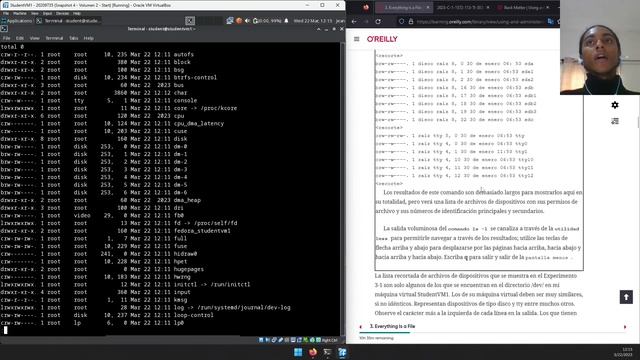Click the 'autofs' entry in terminal listing

tap(183, 54)
